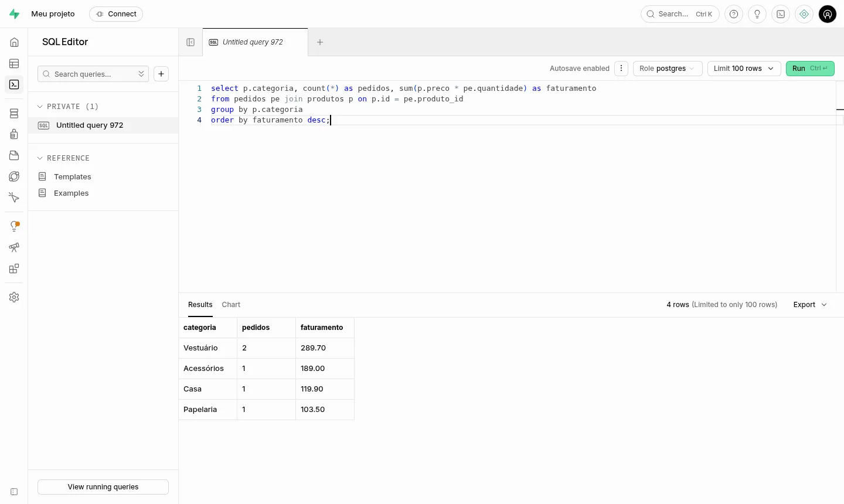844x504 pixels.
Task: Open the Database sidebar icon
Action: click(x=14, y=114)
